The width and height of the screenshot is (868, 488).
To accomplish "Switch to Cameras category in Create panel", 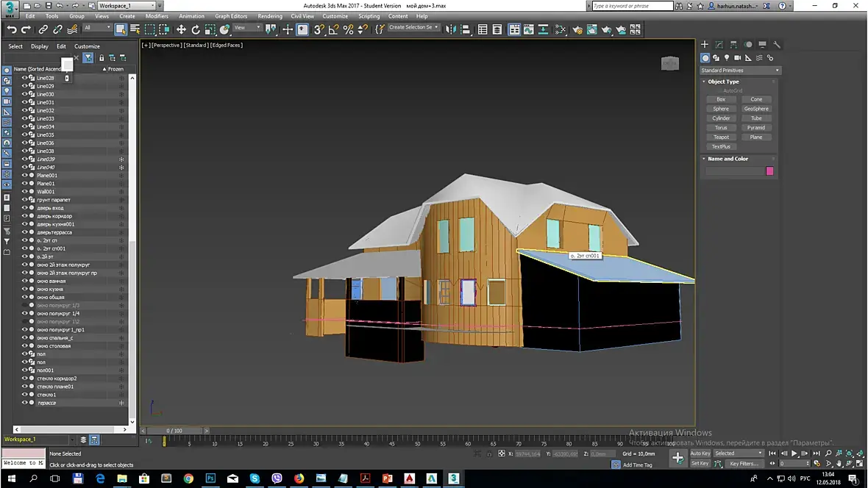I will click(738, 58).
